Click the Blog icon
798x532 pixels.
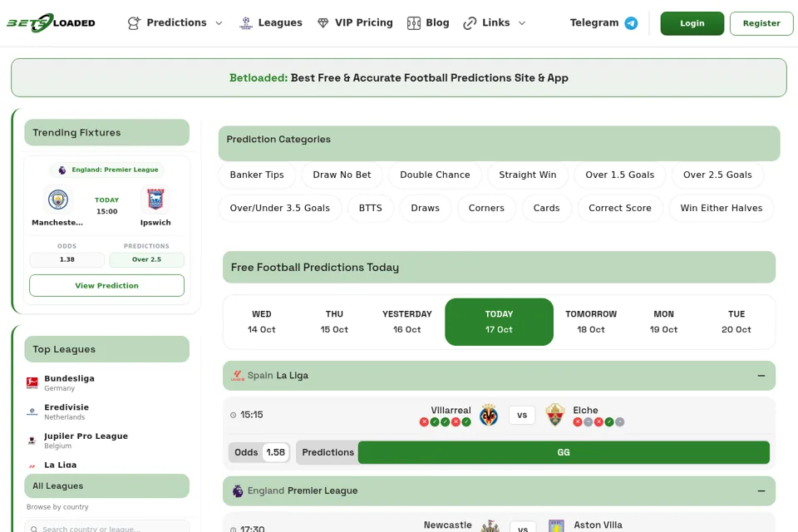tap(414, 23)
